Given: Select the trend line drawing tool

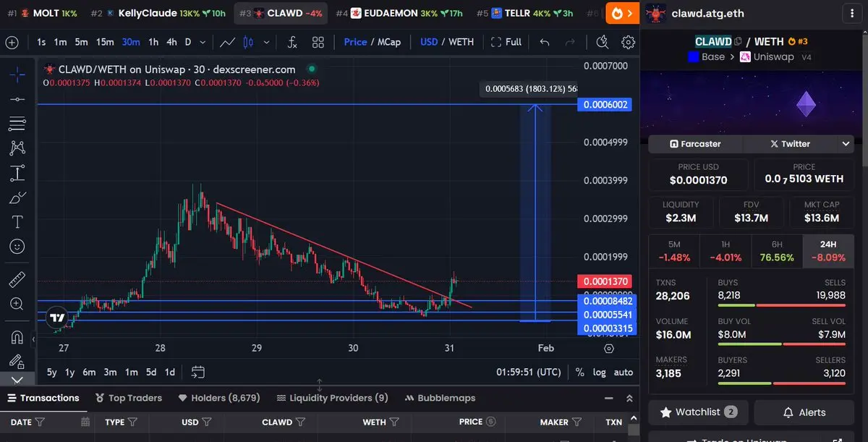Looking at the screenshot, I should click(x=17, y=98).
